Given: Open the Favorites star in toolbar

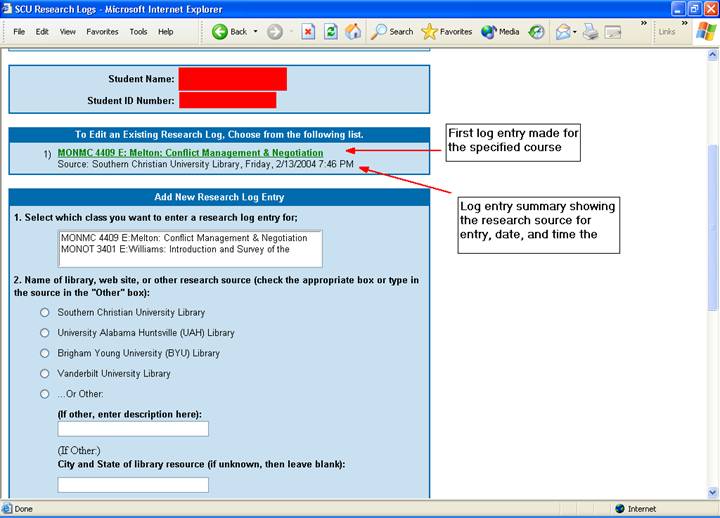Looking at the screenshot, I should pos(446,31).
